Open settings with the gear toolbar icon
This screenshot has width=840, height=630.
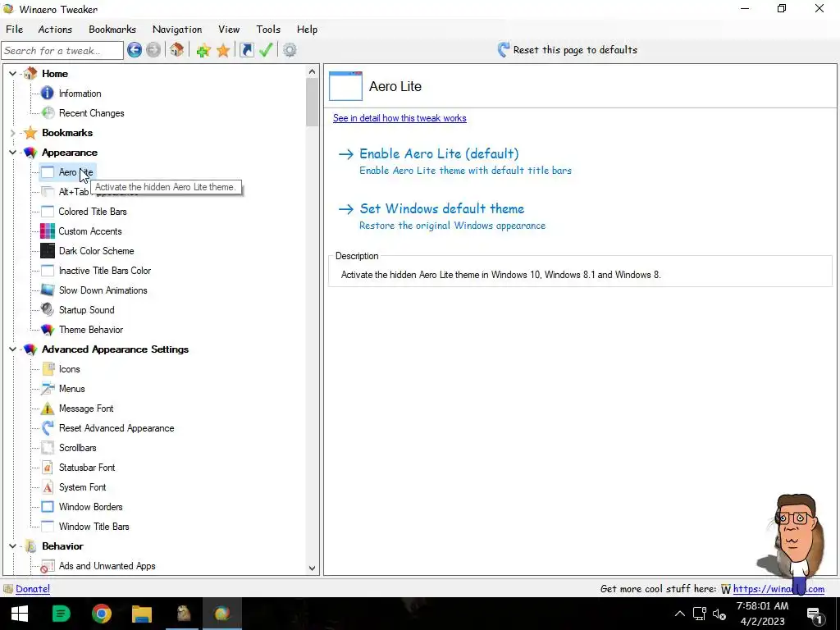290,50
